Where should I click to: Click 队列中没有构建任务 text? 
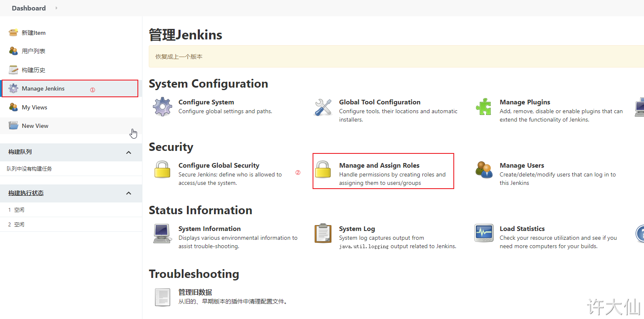click(29, 169)
